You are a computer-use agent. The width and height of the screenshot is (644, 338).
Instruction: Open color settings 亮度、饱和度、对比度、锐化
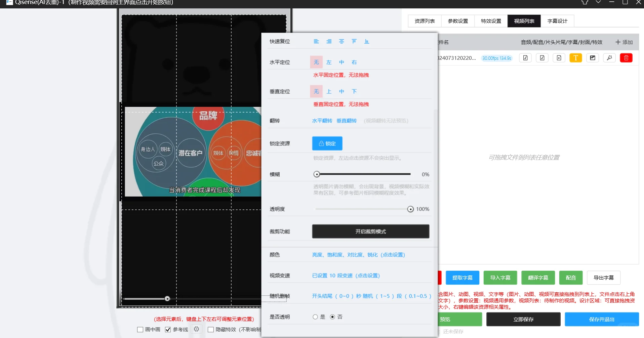coord(358,255)
